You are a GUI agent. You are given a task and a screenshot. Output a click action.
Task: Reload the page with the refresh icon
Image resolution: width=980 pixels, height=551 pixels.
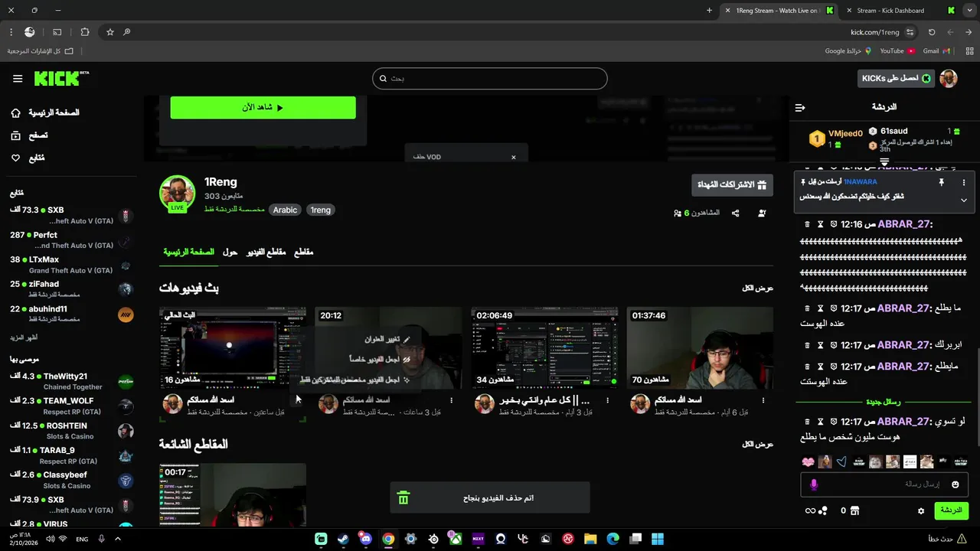click(932, 32)
